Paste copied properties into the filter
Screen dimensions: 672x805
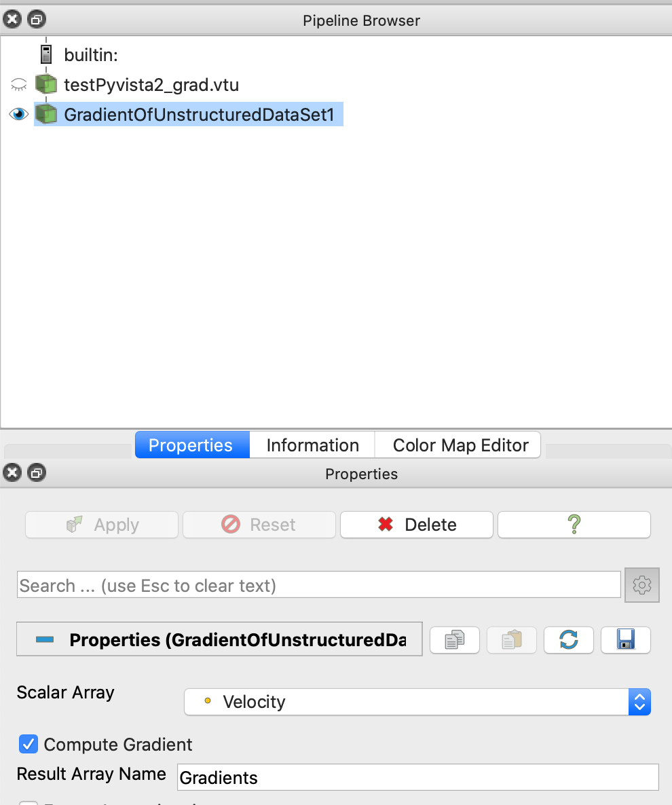[511, 639]
